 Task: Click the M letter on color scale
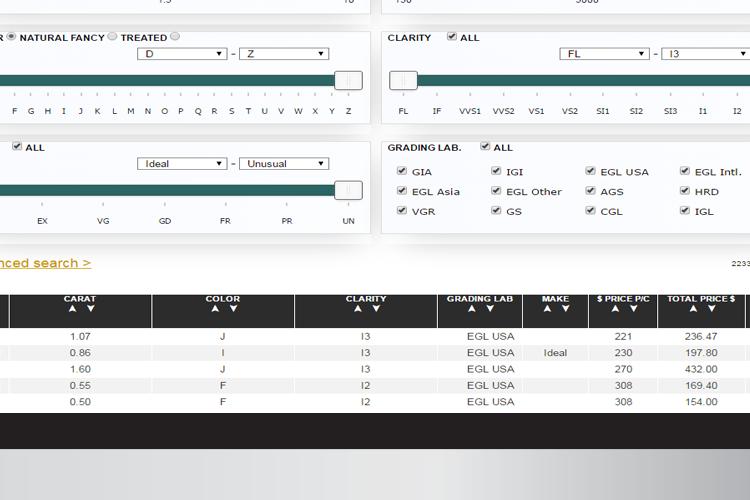coord(131,111)
